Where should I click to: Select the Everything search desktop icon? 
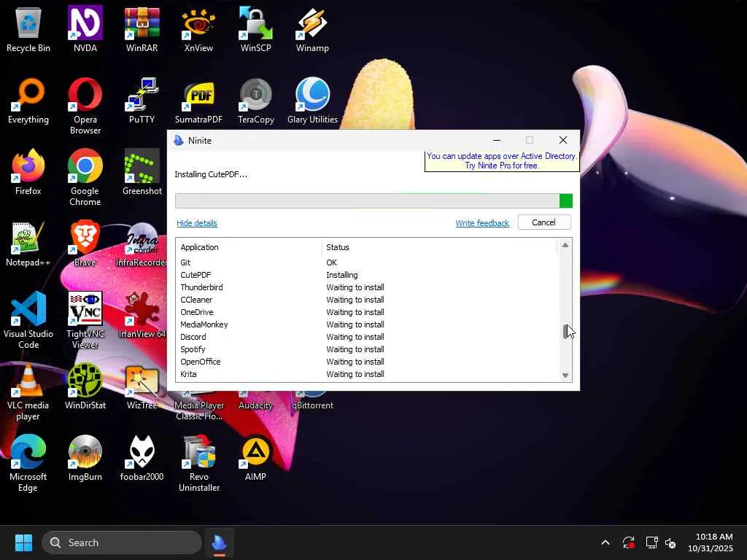pos(28,101)
